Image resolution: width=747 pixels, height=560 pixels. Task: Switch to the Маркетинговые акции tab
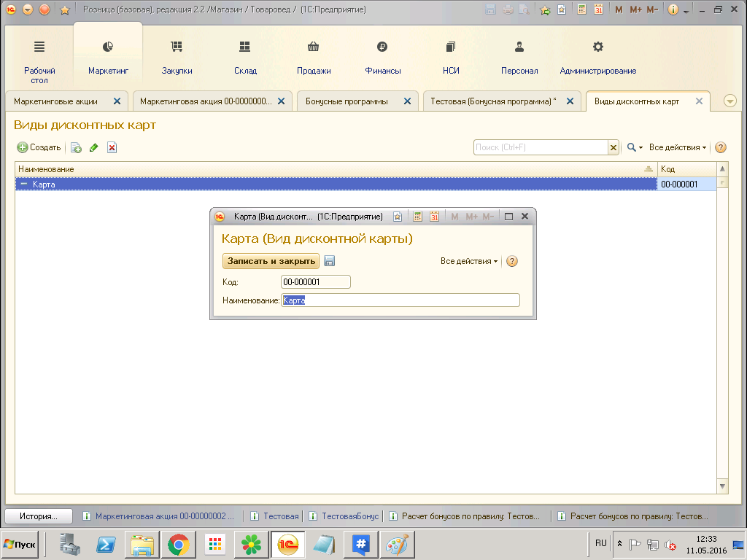click(56, 101)
